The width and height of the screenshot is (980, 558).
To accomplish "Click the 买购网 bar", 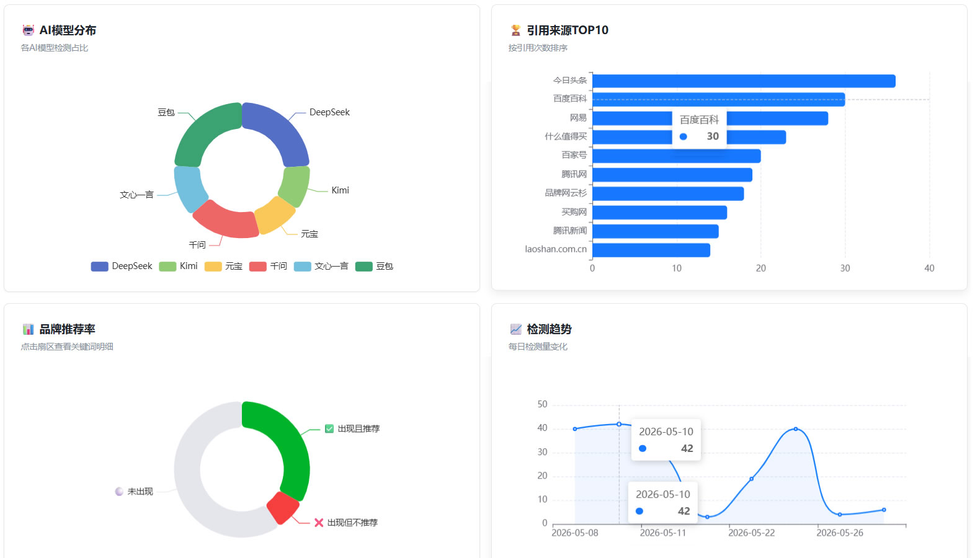I will [x=659, y=213].
